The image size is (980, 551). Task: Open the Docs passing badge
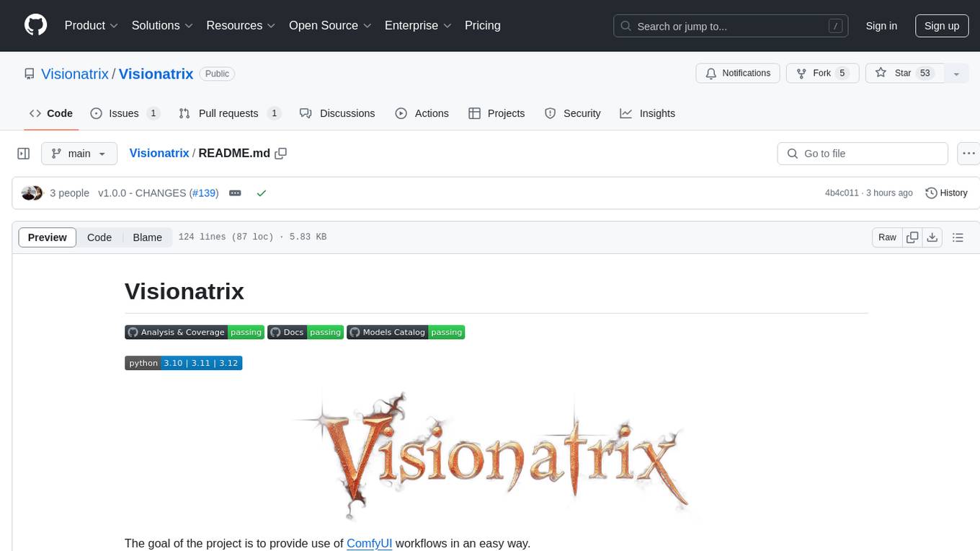306,332
